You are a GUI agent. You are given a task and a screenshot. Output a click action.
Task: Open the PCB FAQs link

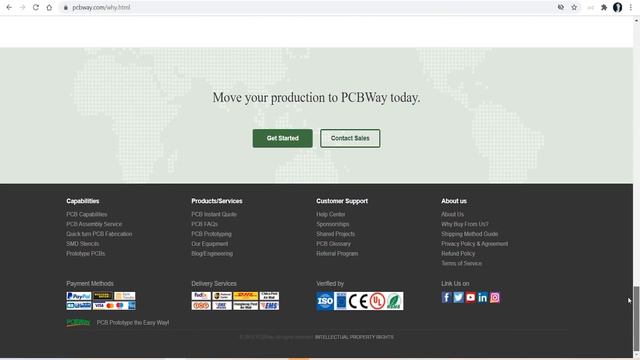point(204,224)
